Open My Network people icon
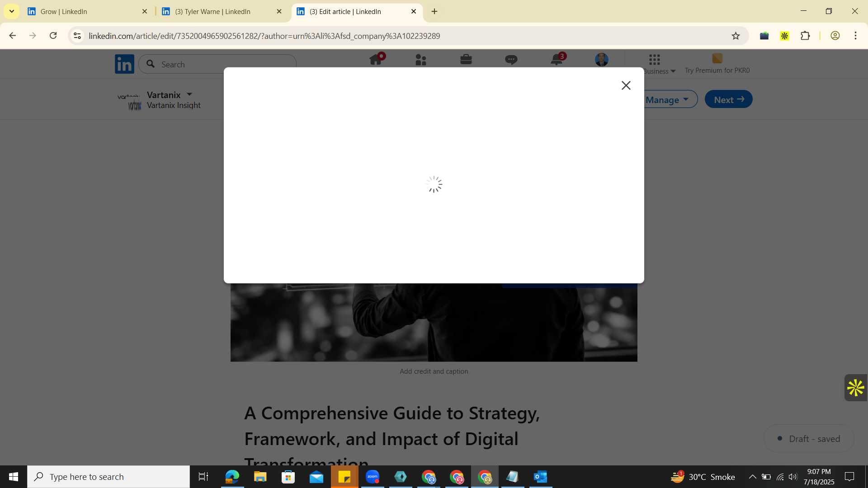 [421, 60]
